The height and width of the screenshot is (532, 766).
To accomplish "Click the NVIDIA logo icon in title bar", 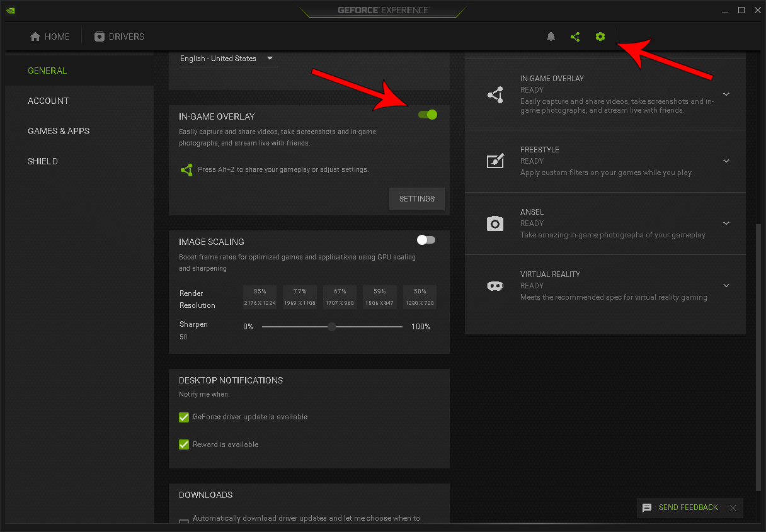I will pyautogui.click(x=11, y=10).
